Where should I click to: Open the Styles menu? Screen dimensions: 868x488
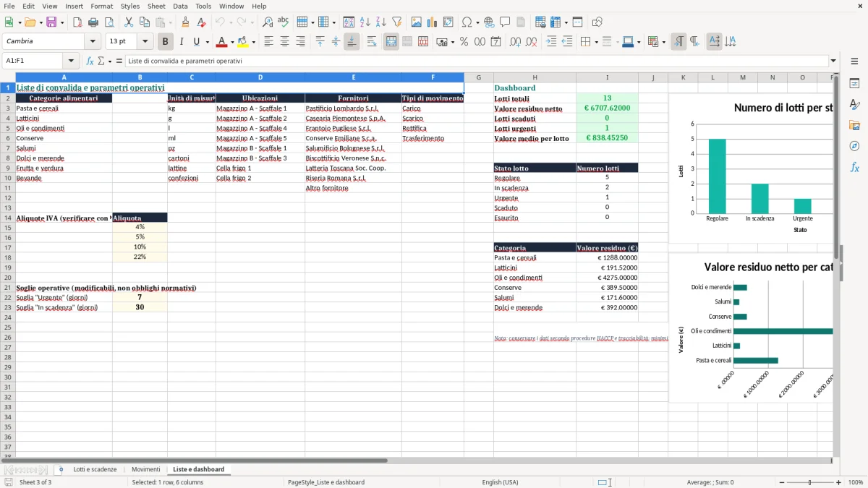point(130,6)
